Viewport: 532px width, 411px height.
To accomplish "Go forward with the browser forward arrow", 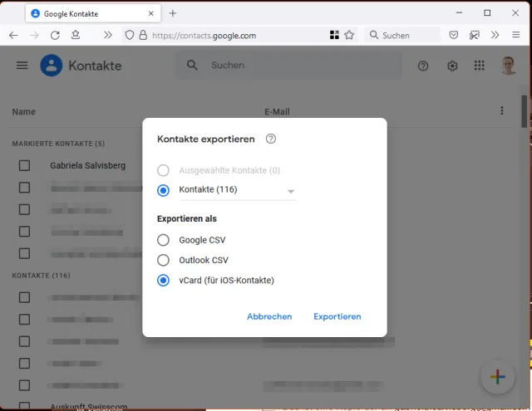I will point(34,35).
